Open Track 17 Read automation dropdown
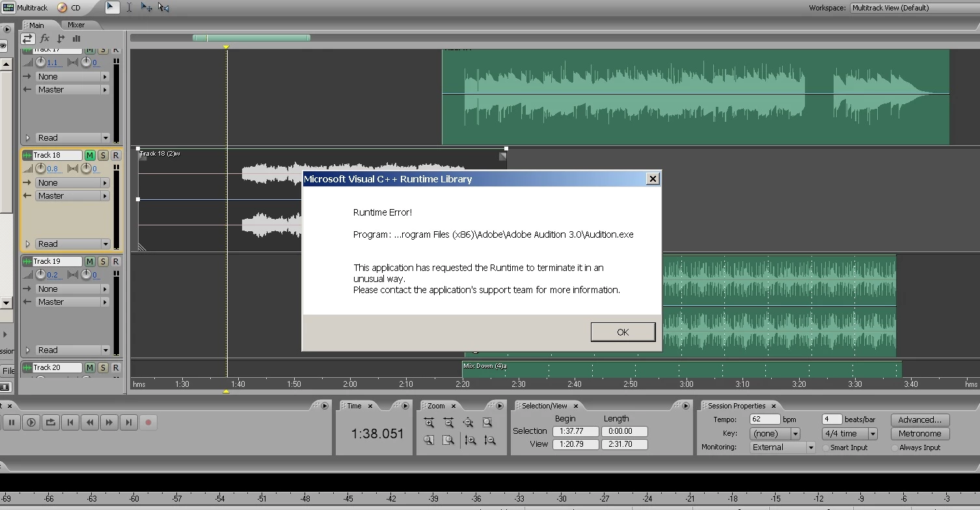The height and width of the screenshot is (510, 980). [72, 138]
